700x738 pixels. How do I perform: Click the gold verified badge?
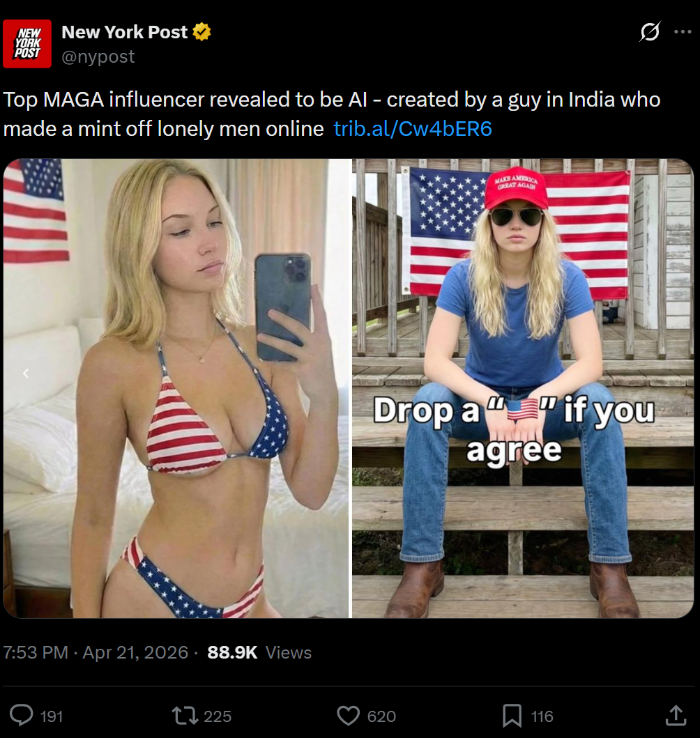[x=202, y=32]
